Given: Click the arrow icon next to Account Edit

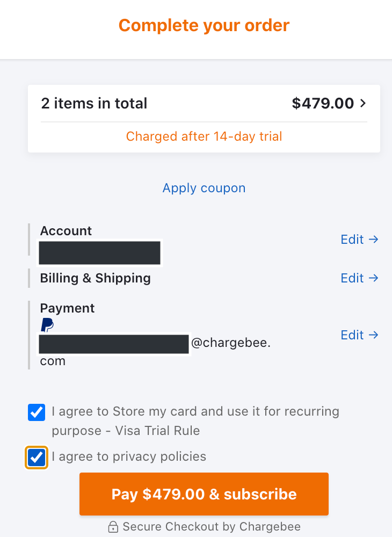Looking at the screenshot, I should click(374, 239).
